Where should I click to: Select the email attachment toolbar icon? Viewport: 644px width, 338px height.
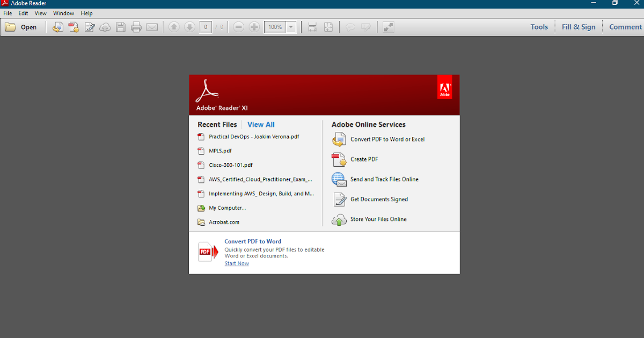[152, 27]
